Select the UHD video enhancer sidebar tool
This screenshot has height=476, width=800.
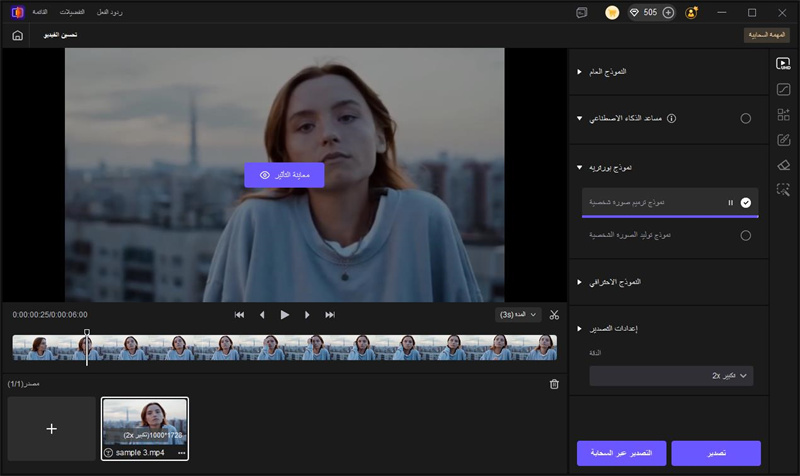784,63
